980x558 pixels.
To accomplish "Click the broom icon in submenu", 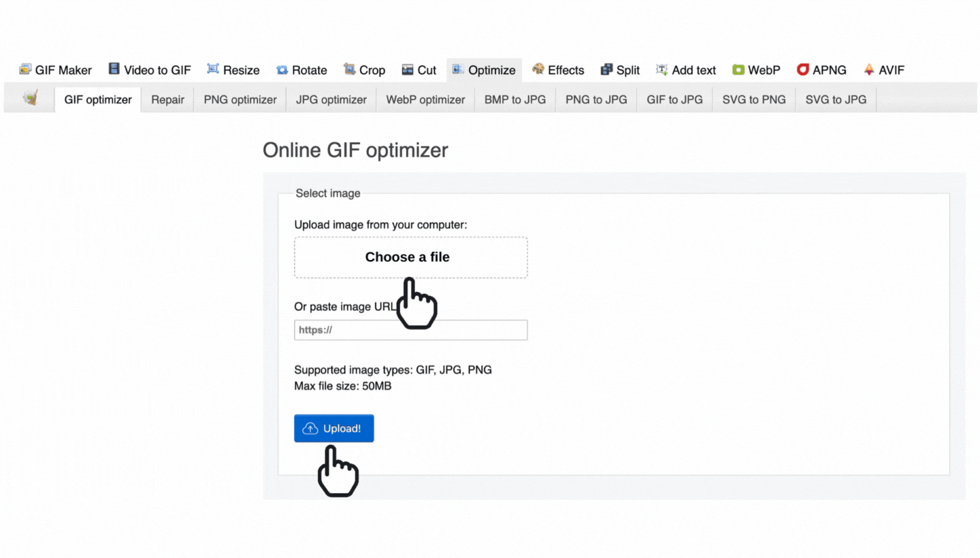I will 30,99.
